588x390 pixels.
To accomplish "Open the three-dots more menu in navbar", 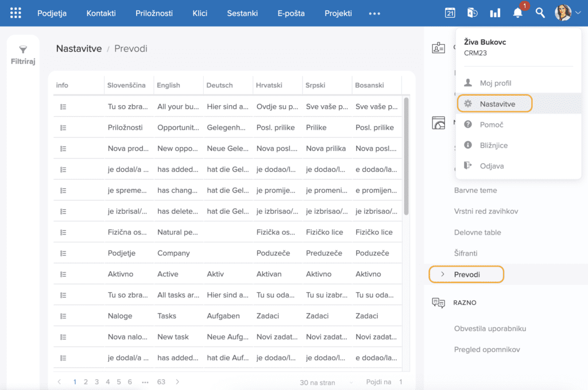I will click(x=374, y=13).
